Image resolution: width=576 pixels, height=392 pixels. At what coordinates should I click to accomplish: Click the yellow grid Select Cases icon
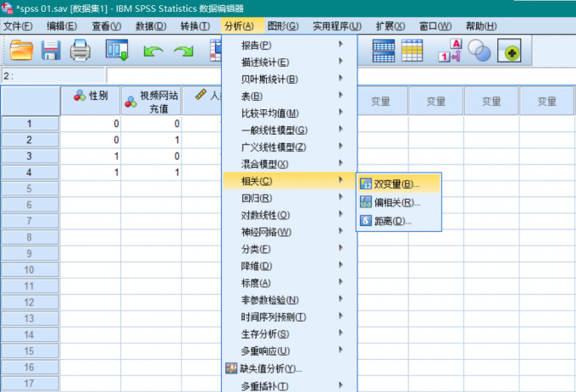pyautogui.click(x=413, y=51)
